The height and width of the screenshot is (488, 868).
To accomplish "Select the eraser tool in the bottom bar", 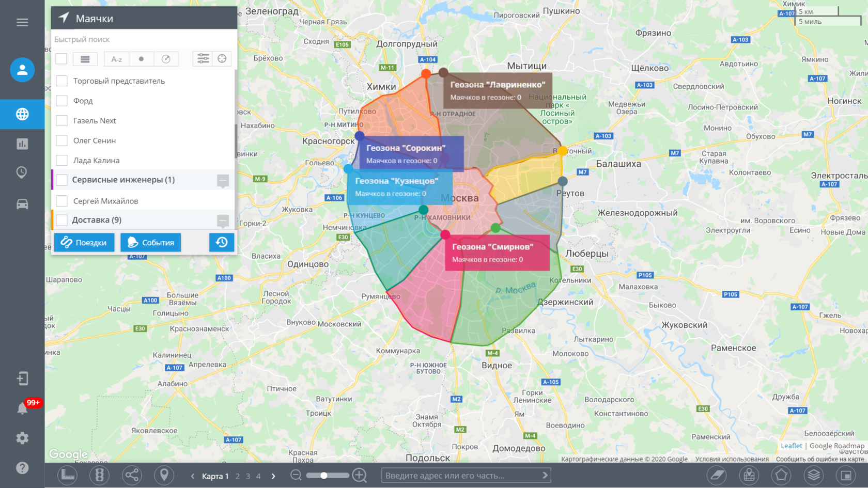I will coord(717,475).
